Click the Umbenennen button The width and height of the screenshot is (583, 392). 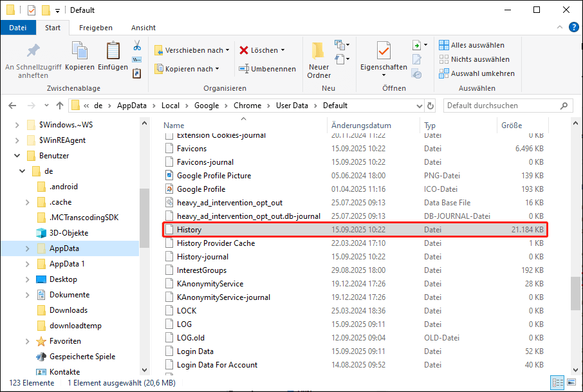268,69
